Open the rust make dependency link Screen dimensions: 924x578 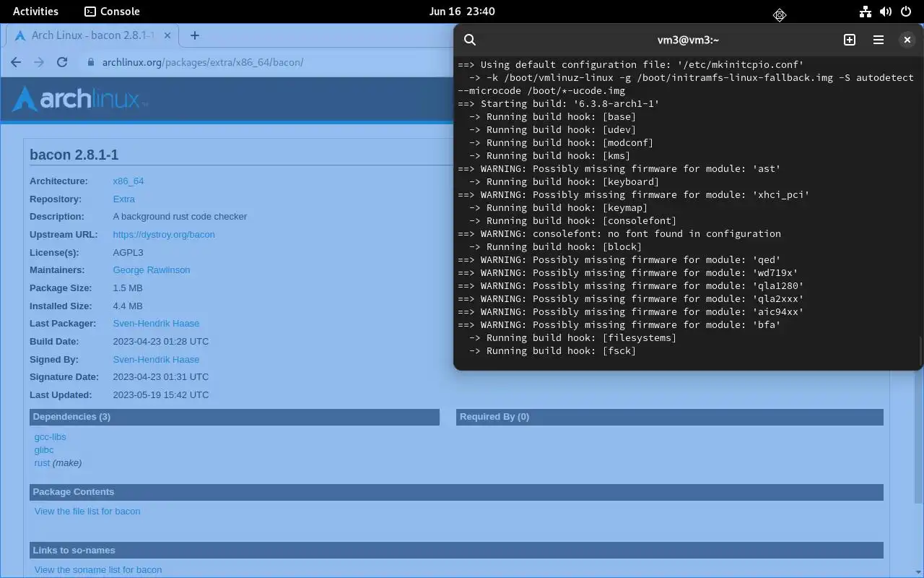[42, 462]
